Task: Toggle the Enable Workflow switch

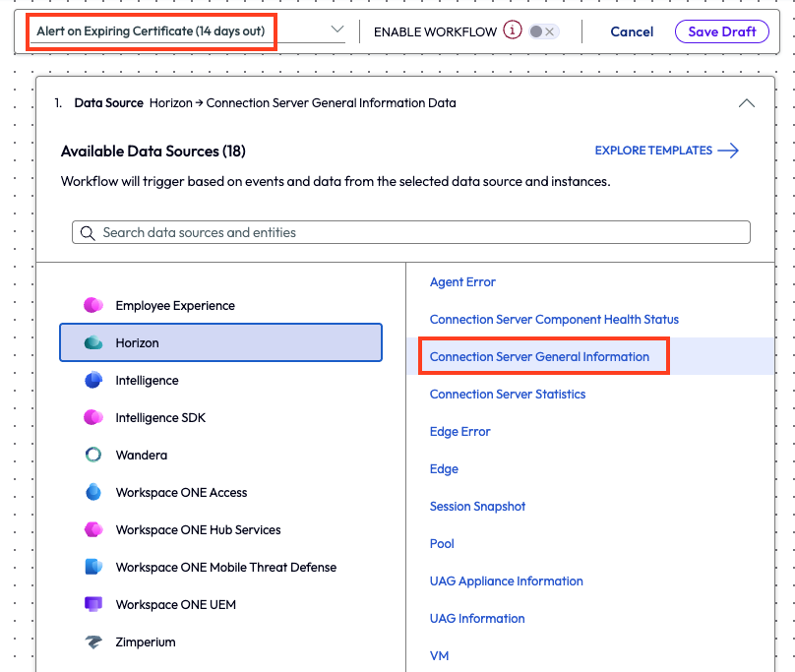Action: [x=542, y=31]
